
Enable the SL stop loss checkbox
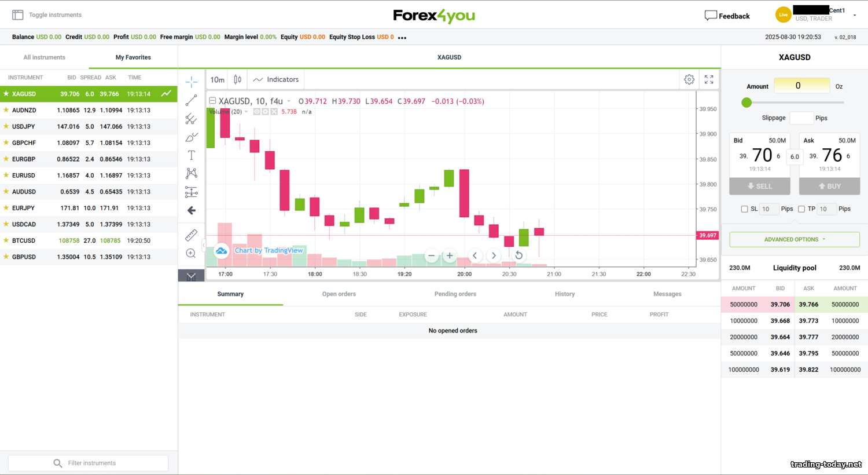pyautogui.click(x=744, y=209)
